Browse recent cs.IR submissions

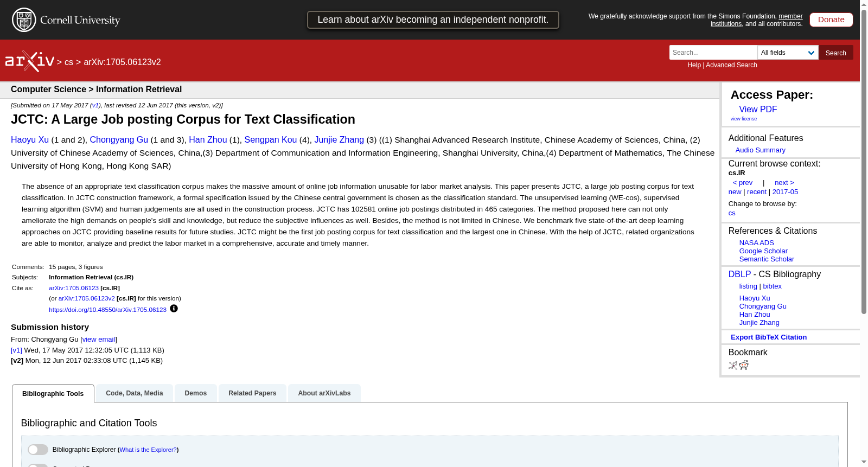(757, 192)
